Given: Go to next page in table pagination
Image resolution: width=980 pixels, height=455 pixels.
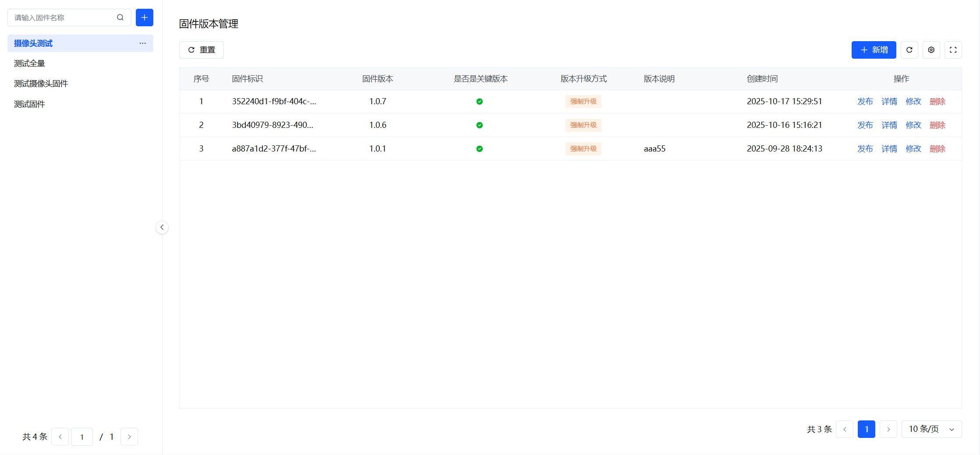Looking at the screenshot, I should pos(888,429).
